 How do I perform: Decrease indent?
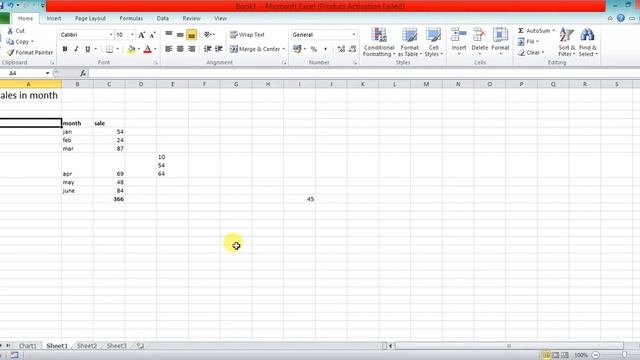click(207, 49)
